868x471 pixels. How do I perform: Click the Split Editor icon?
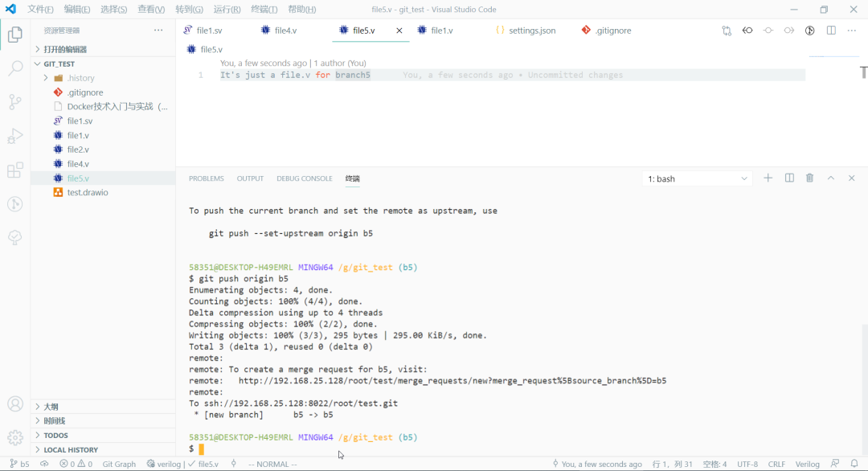coord(829,30)
